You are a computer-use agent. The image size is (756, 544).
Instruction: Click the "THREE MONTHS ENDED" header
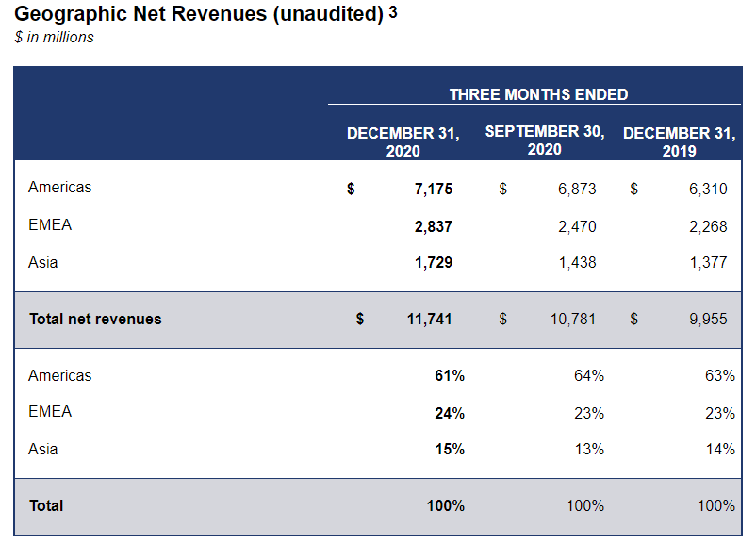pos(538,94)
